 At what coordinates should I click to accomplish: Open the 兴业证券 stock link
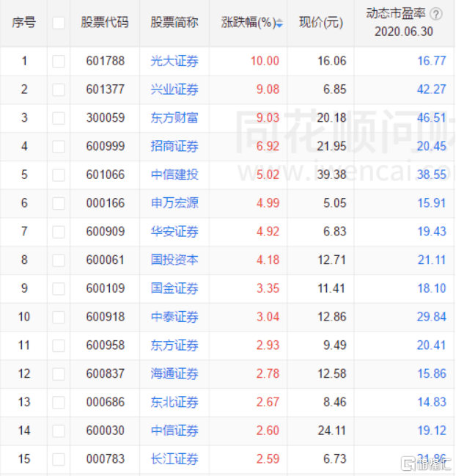point(174,89)
